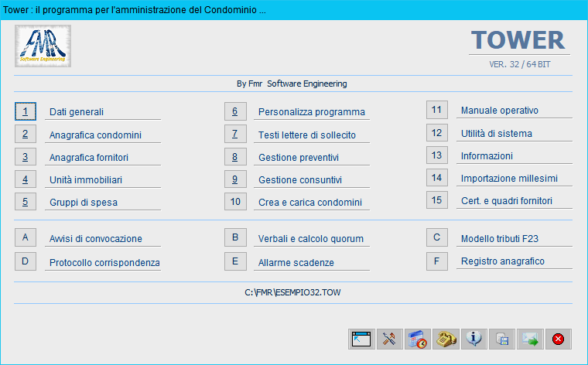Viewport: 588px width, 365px height.
Task: Open Dati generali
Action: pyautogui.click(x=77, y=112)
